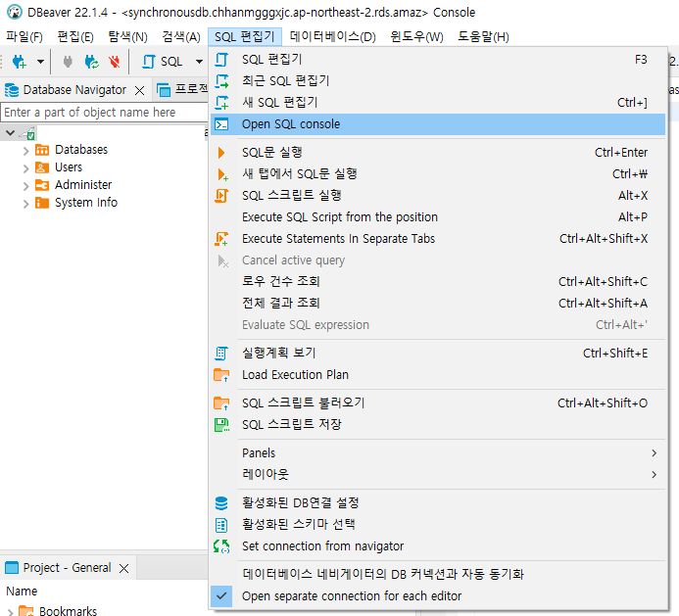Viewport: 679px width, 616px height.
Task: Choose 데이터베이스 네비게이터의 DB 커넥션과 자동 동기화
Action: tap(437, 575)
